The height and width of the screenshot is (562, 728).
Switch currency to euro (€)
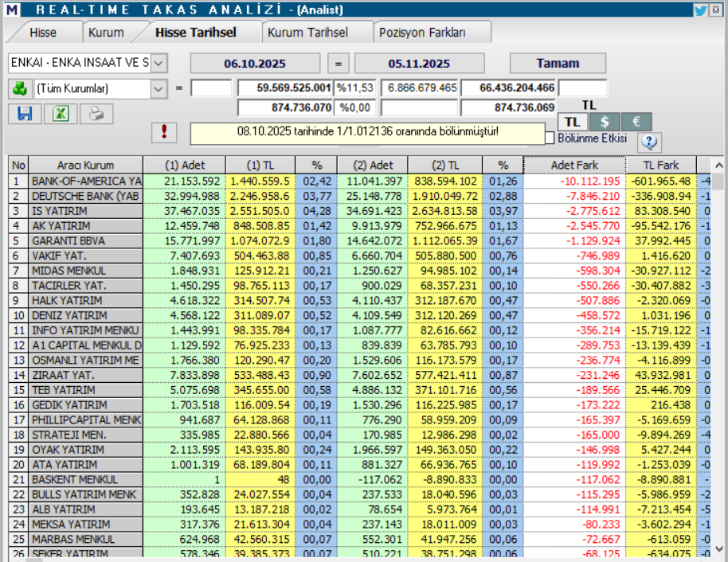coord(636,122)
